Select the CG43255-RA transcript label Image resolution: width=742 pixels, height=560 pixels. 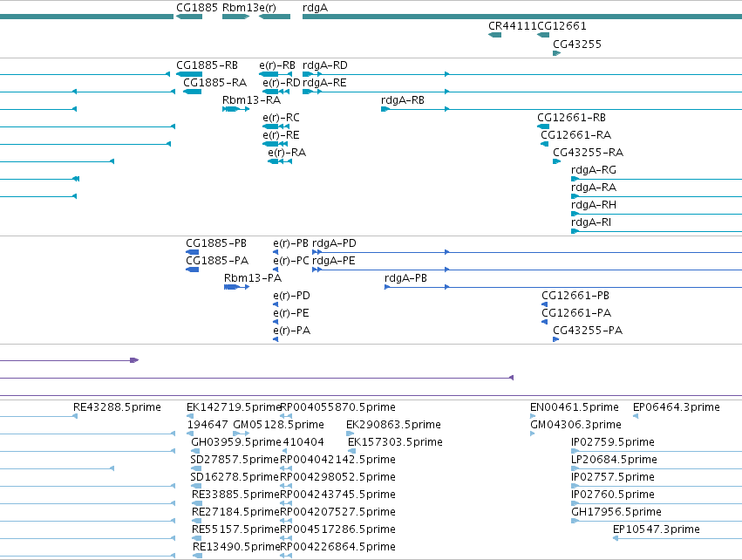pos(589,153)
